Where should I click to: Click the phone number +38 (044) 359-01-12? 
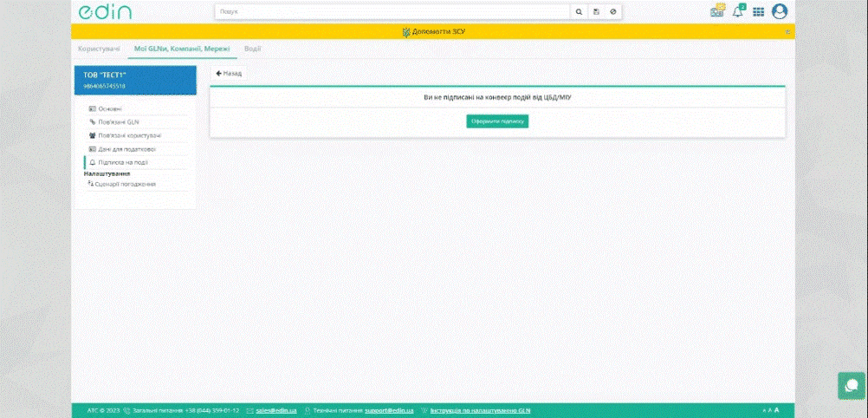click(212, 411)
